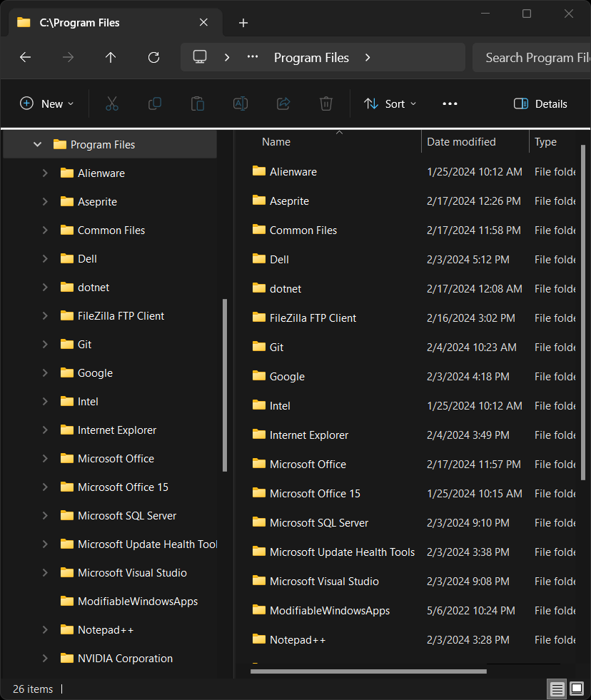Open the Sort options dropdown
This screenshot has height=700, width=591.
[390, 103]
